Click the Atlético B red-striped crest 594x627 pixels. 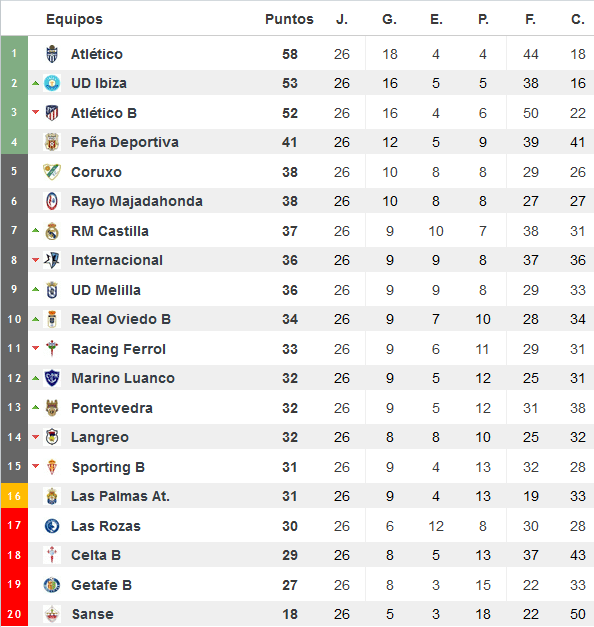pyautogui.click(x=52, y=113)
